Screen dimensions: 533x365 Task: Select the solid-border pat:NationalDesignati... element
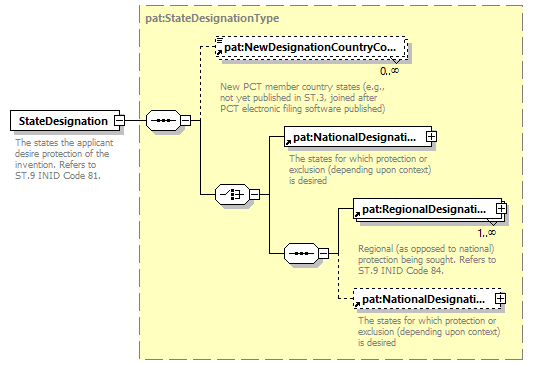(358, 137)
